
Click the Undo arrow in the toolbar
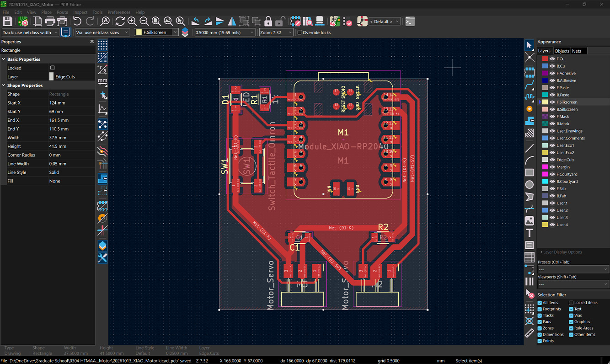77,21
